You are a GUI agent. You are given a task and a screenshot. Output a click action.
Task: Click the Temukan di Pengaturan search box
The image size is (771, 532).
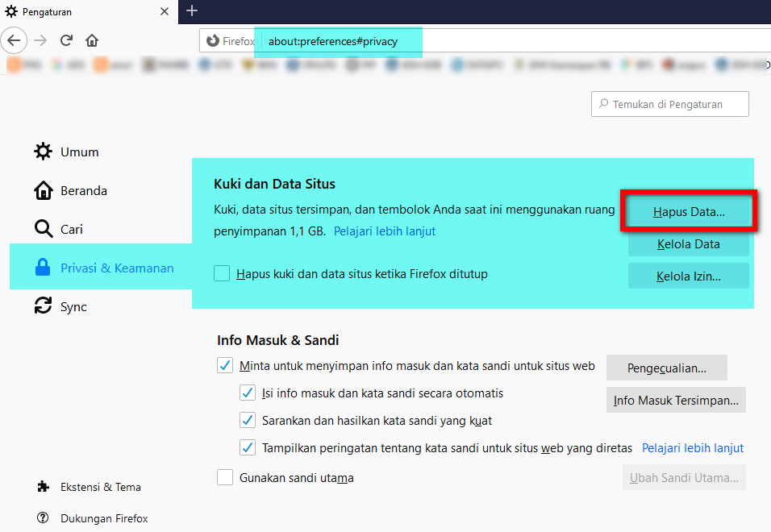point(669,104)
